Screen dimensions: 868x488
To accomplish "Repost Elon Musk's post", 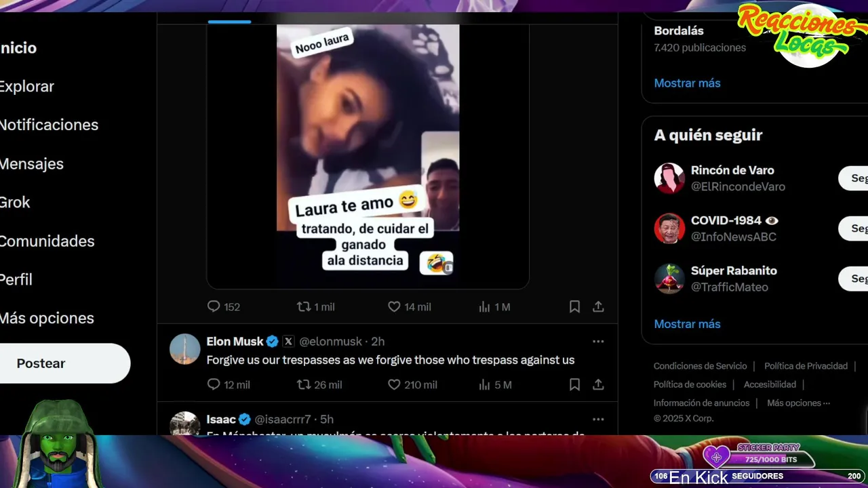I will pyautogui.click(x=319, y=385).
